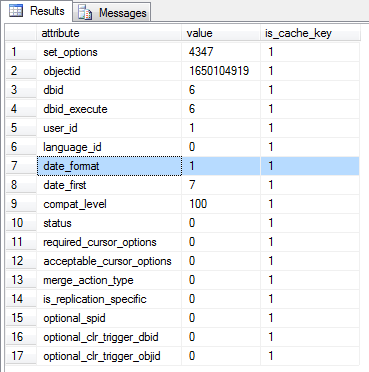Select the date_first attribute cell

point(109,185)
